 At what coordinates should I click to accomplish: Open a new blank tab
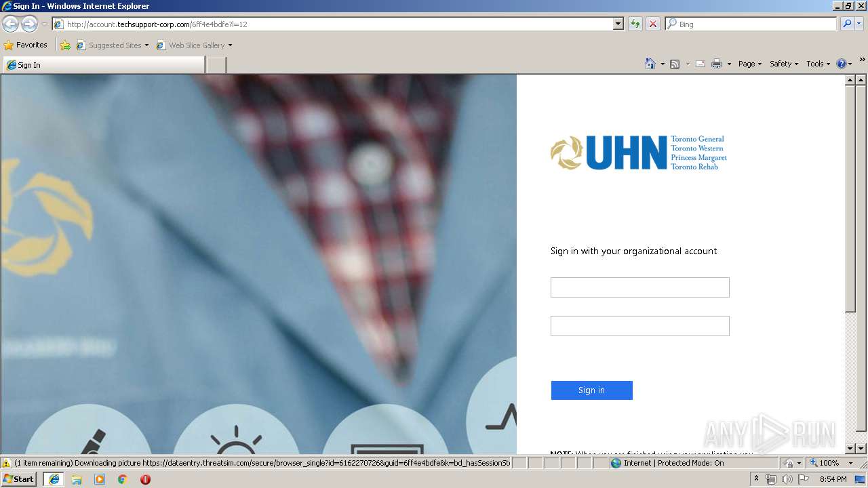click(x=216, y=65)
